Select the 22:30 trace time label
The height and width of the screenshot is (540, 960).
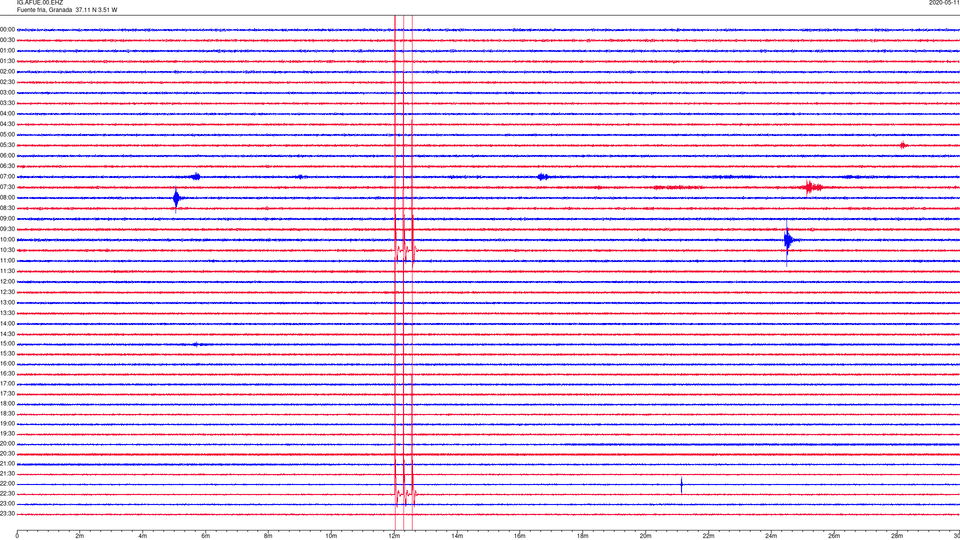pos(8,494)
